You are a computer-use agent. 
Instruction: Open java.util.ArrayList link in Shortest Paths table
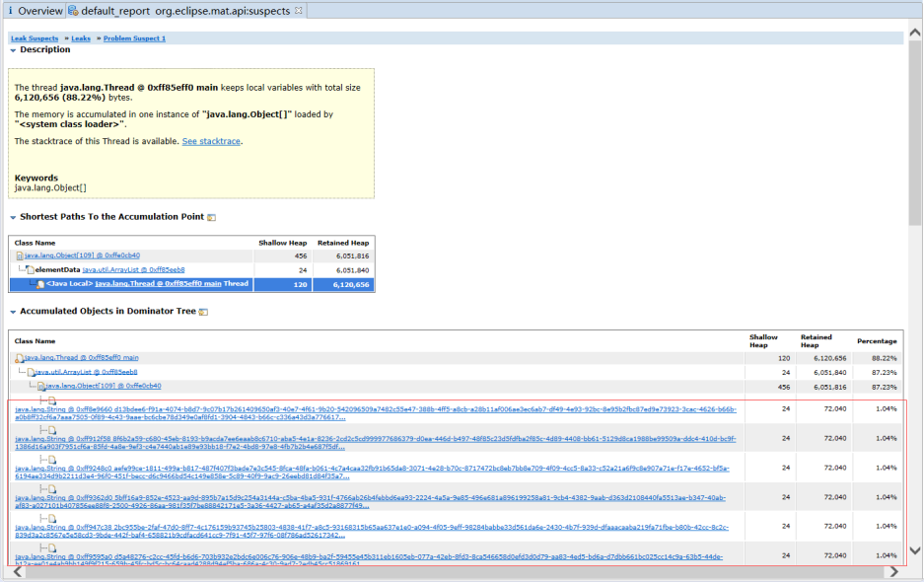[x=133, y=269]
